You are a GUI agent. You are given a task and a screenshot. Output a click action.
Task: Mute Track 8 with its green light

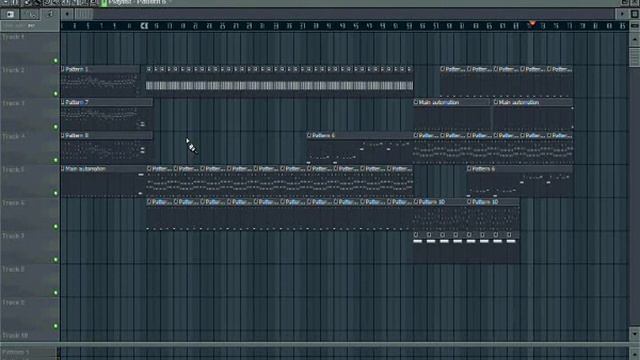pyautogui.click(x=56, y=293)
